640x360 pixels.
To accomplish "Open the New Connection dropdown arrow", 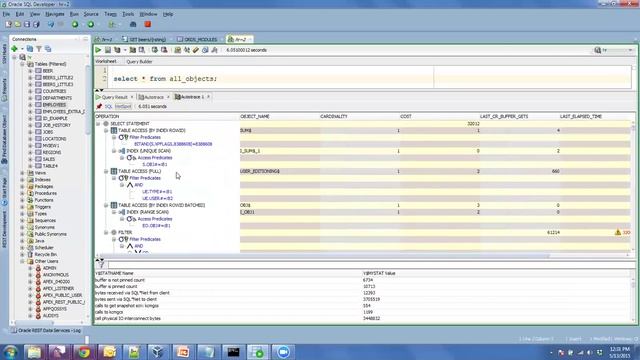I will [22, 49].
